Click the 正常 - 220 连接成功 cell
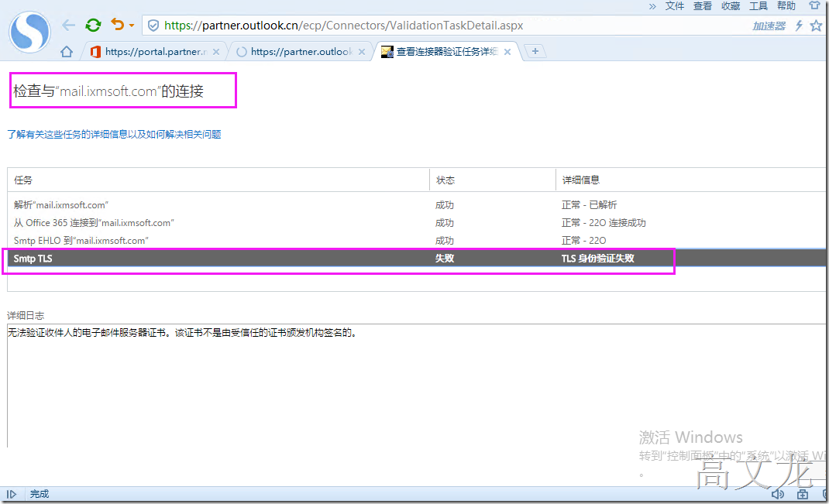Image resolution: width=829 pixels, height=504 pixels. coord(604,223)
